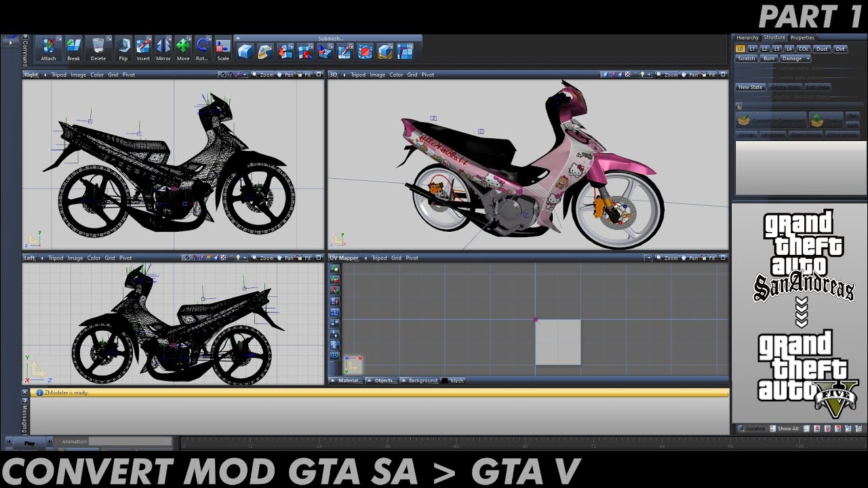The width and height of the screenshot is (868, 488).
Task: Select the Scale tool
Action: pos(223,49)
